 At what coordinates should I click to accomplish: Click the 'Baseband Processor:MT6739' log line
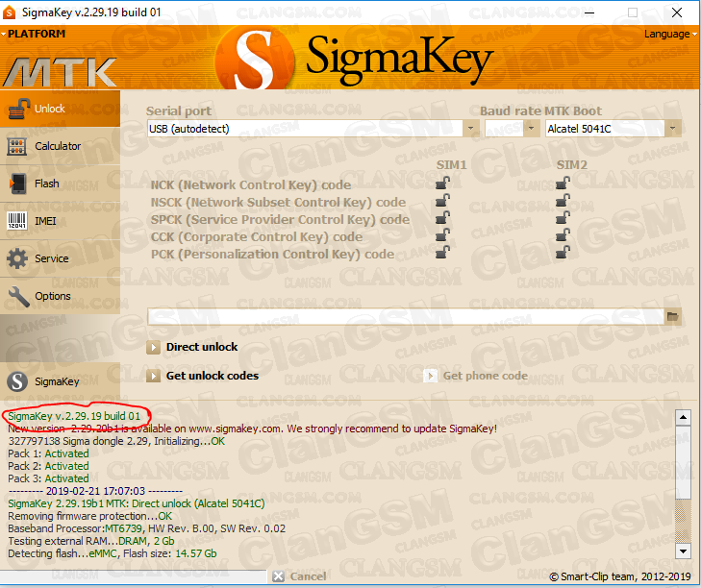coord(146,528)
